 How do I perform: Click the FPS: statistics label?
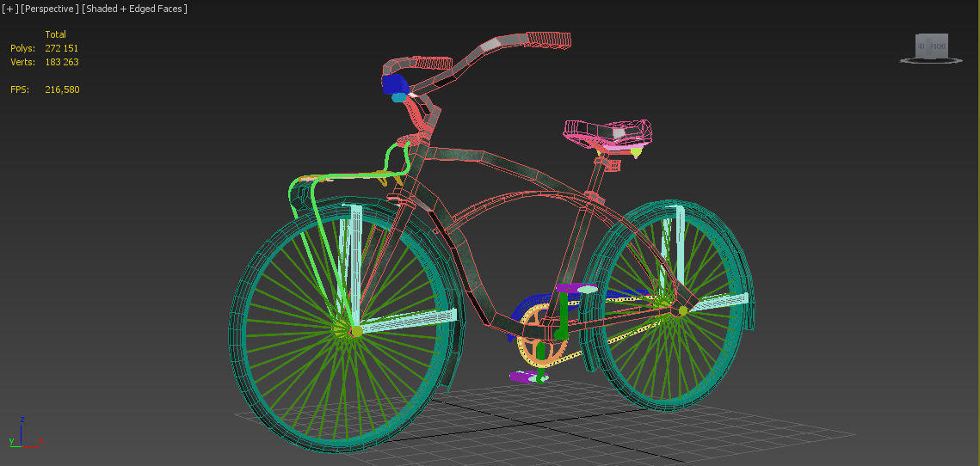20,89
